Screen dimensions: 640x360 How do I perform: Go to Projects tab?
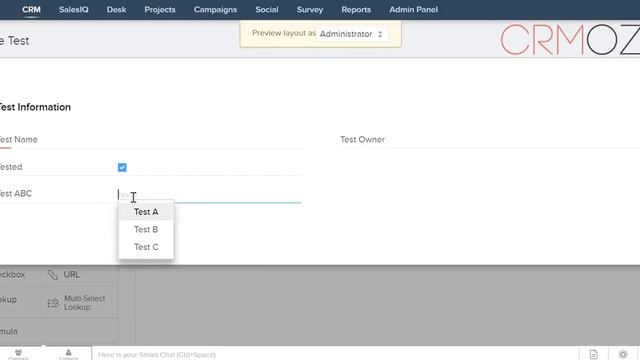pyautogui.click(x=160, y=9)
